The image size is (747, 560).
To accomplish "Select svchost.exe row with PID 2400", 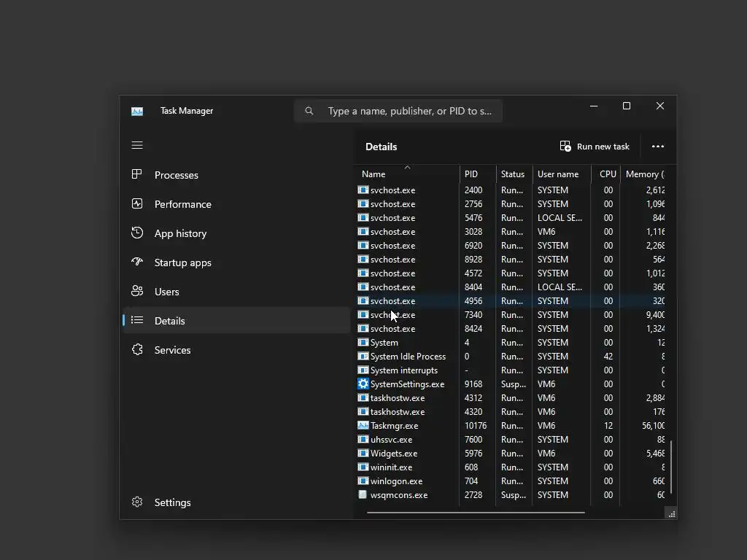I will (x=511, y=190).
